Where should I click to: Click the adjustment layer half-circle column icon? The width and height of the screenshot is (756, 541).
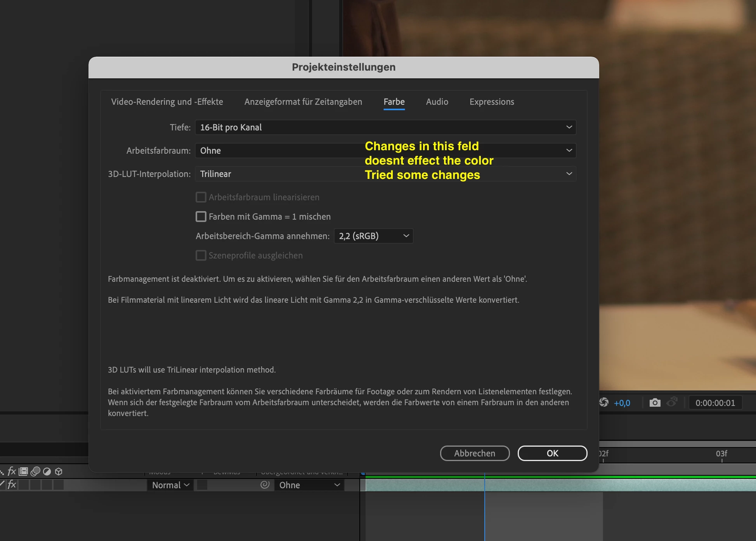47,471
